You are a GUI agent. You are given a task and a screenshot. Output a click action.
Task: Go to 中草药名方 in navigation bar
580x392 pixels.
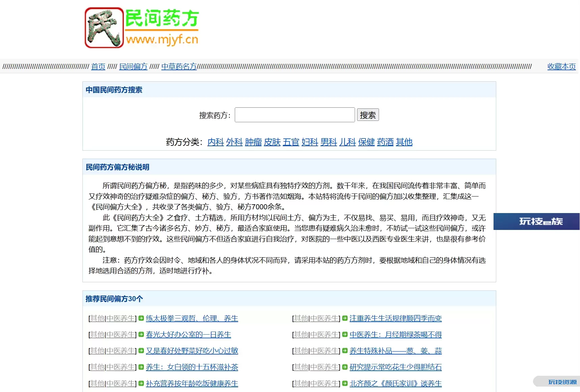(179, 67)
